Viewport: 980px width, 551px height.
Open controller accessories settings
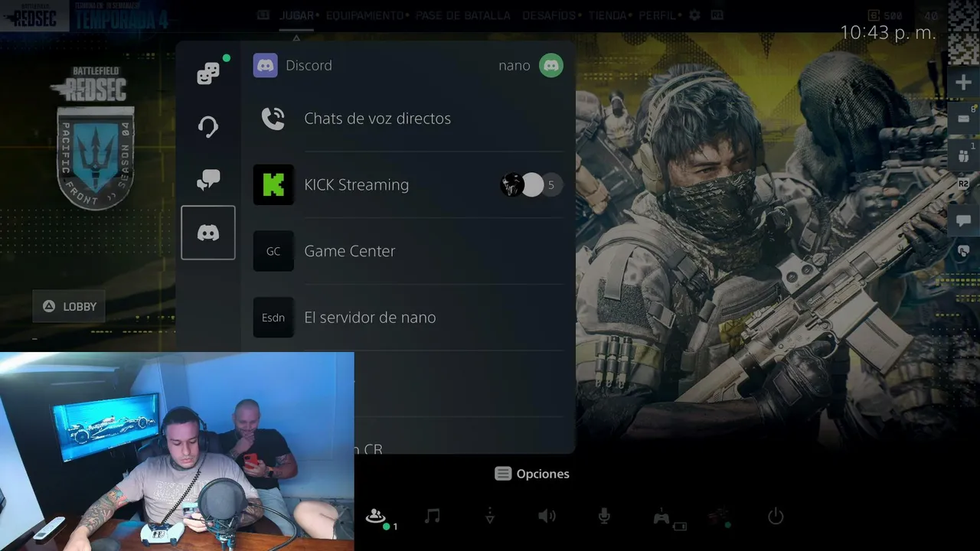tap(662, 518)
